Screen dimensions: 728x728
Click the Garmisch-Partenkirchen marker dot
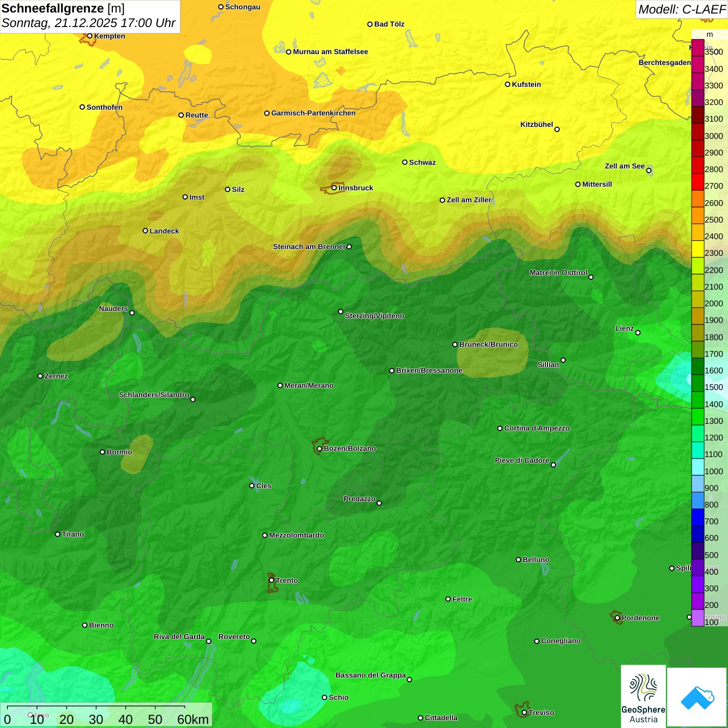(267, 113)
